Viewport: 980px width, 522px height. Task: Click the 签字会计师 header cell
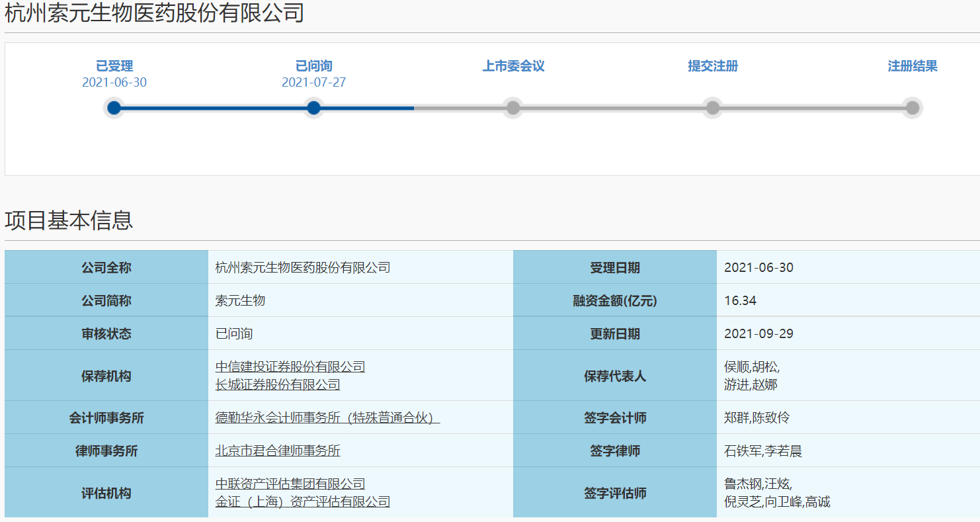pos(615,417)
